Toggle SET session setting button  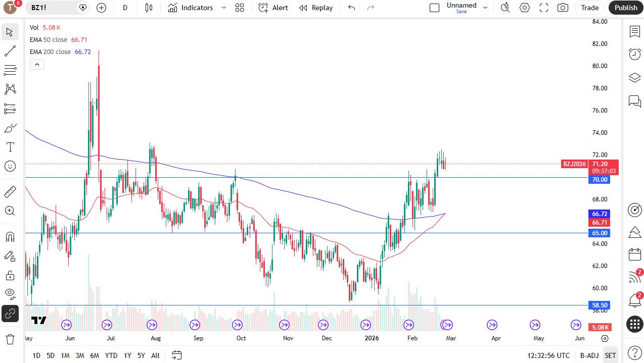click(611, 355)
